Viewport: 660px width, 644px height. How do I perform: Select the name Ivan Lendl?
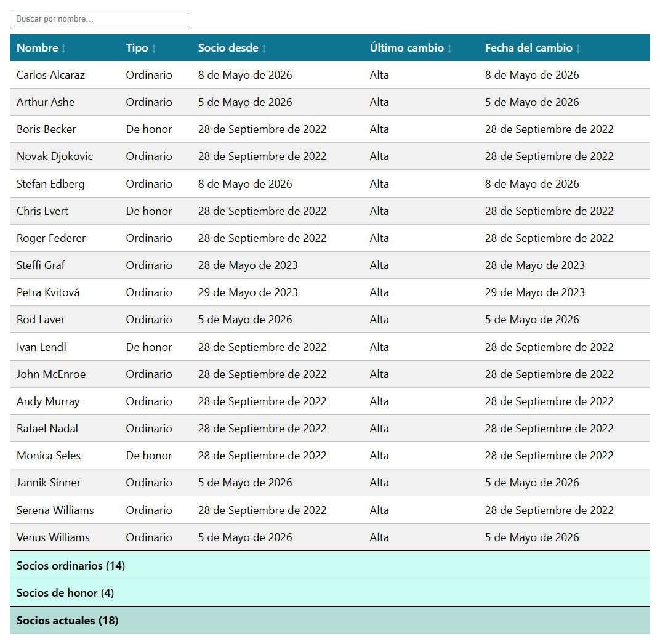[42, 347]
